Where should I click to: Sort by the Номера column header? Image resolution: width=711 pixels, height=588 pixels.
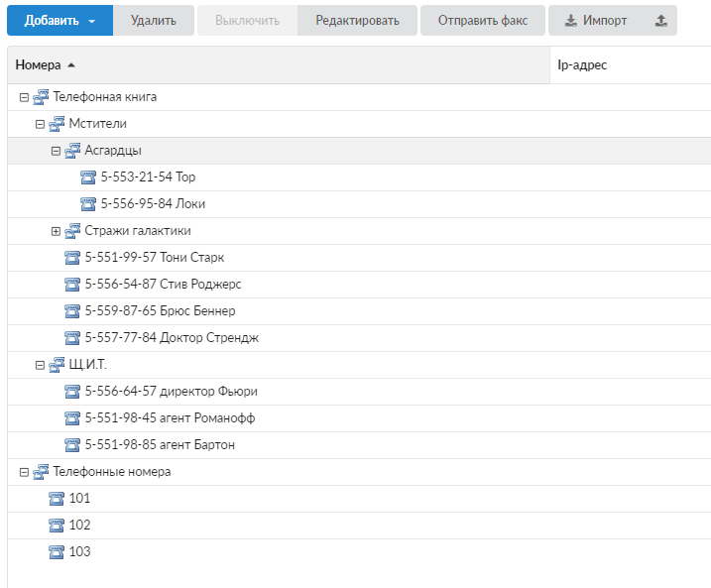(x=279, y=64)
